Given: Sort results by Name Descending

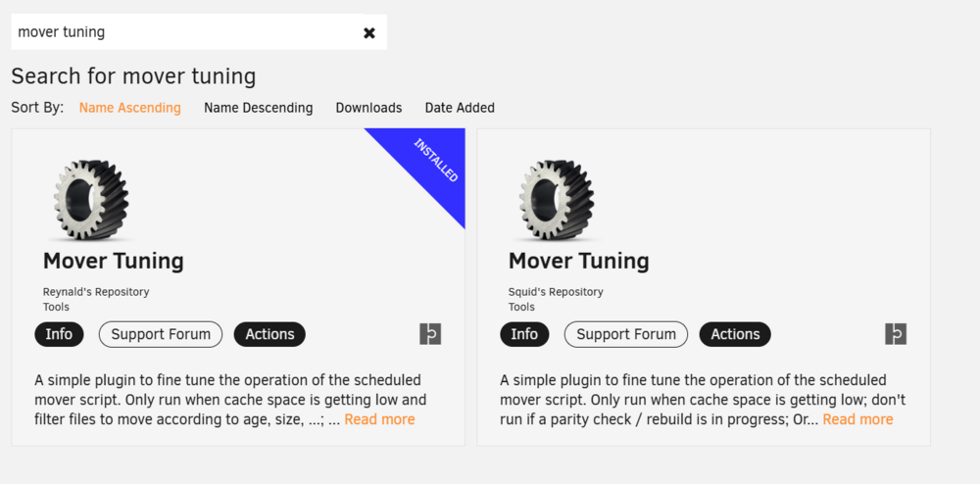Looking at the screenshot, I should 258,108.
